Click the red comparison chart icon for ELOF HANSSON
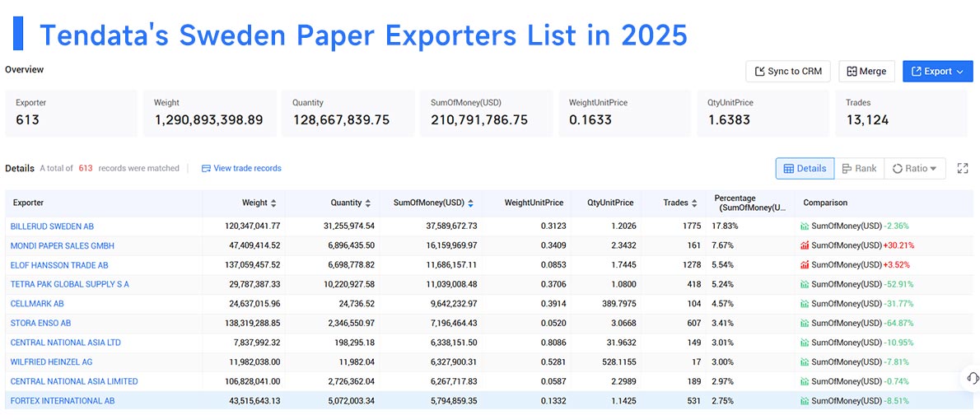This screenshot has width=980, height=420. 805,265
